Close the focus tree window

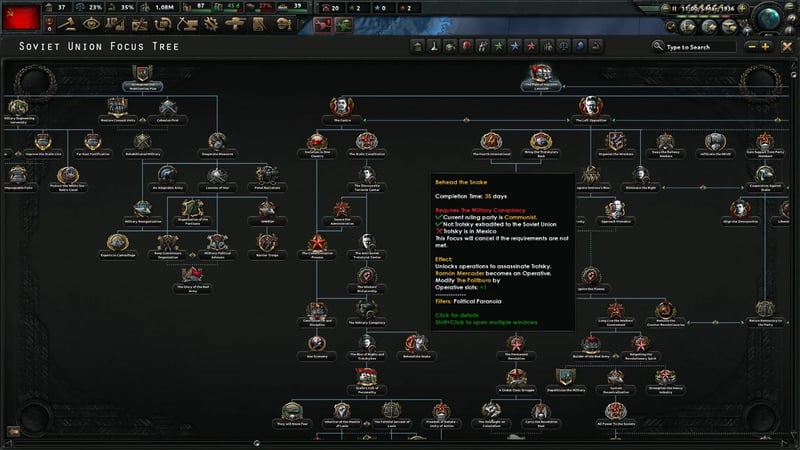787,46
